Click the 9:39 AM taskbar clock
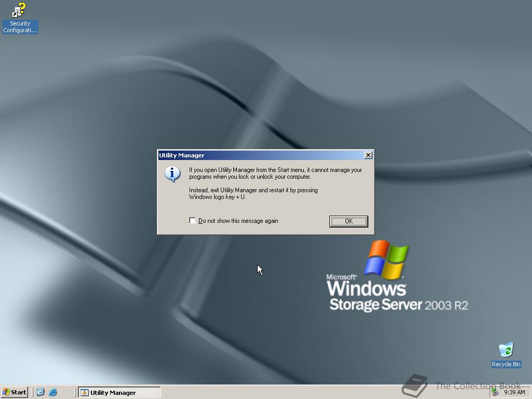 (514, 392)
